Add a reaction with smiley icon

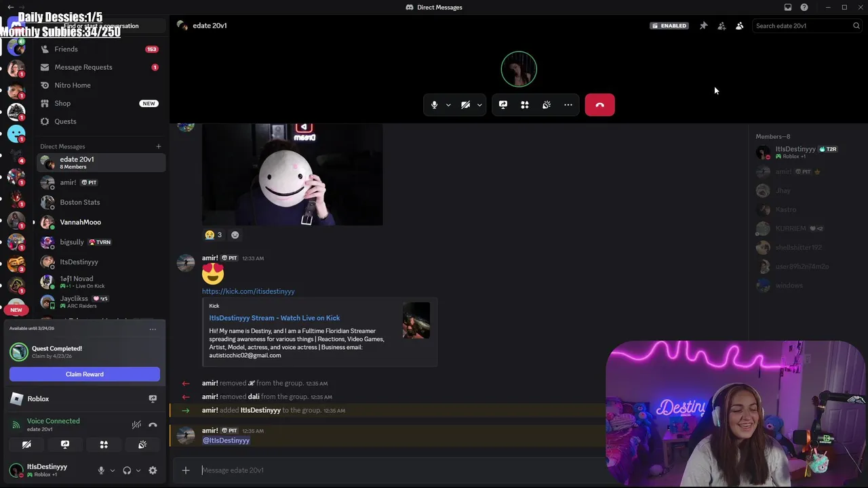[235, 235]
